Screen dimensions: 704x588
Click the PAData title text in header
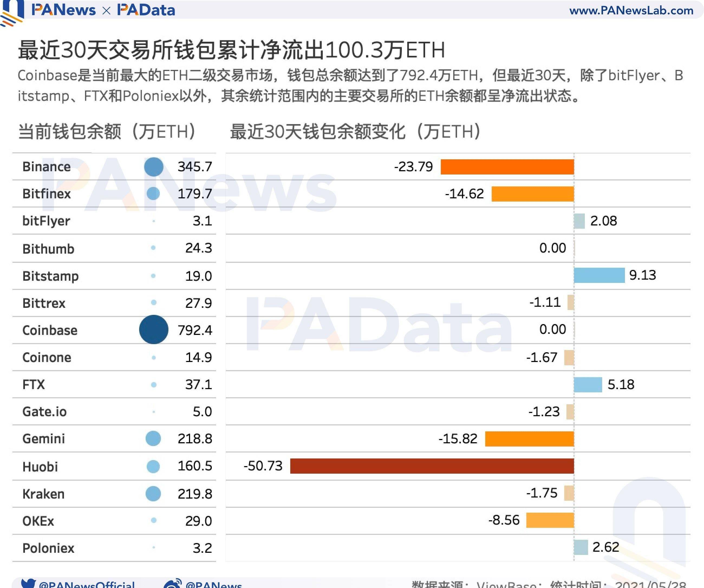146,10
